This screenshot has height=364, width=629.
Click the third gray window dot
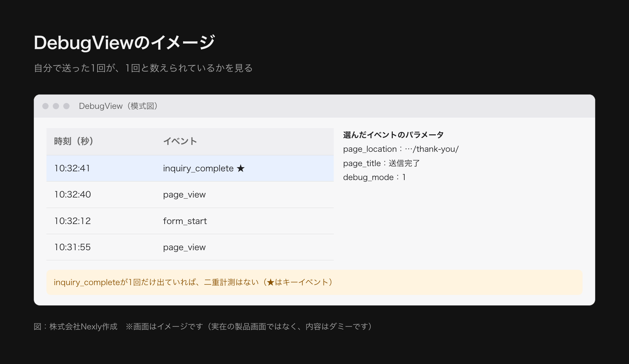[66, 106]
